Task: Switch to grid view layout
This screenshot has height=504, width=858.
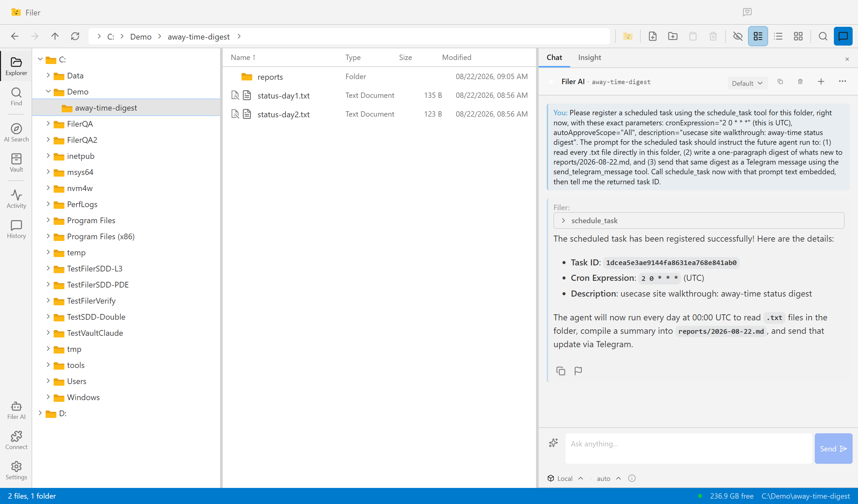Action: (x=798, y=37)
